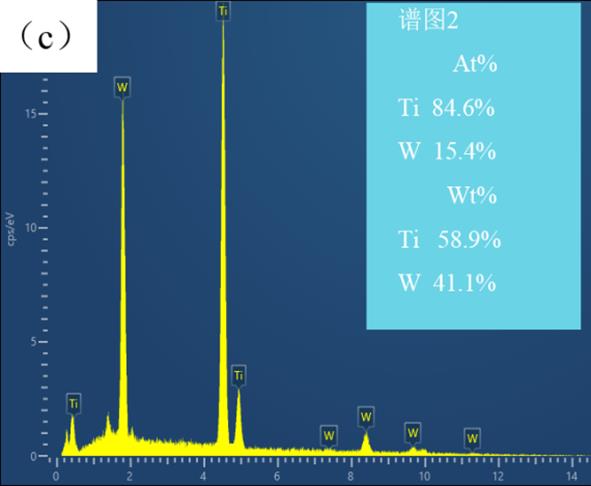Click the Ti 58.9% weight percent value
Viewport: 591px width, 486px height.
tap(449, 239)
